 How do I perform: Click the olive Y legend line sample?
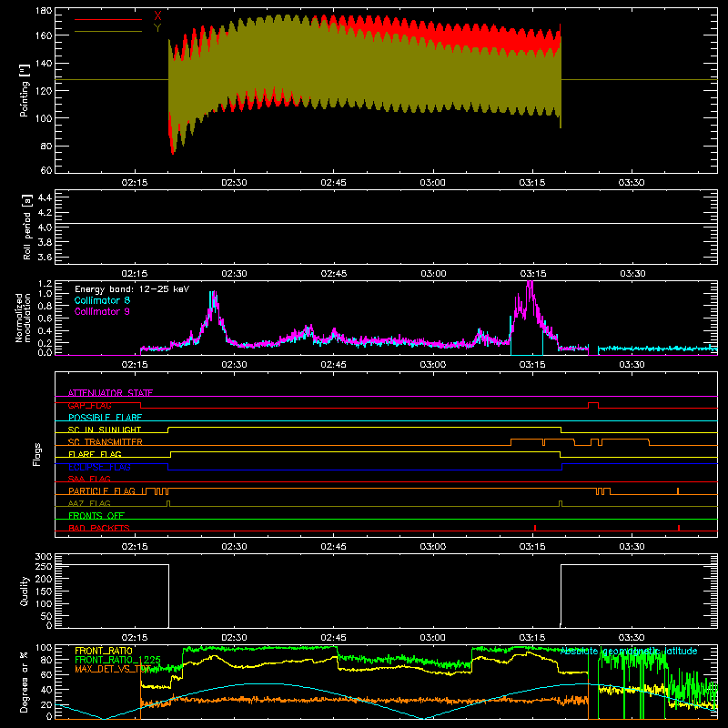point(108,32)
